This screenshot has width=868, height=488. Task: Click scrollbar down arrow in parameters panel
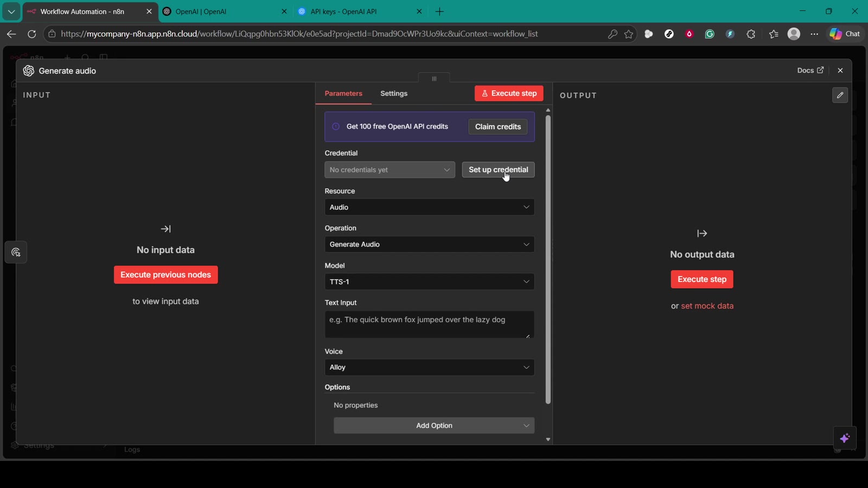coord(548,440)
